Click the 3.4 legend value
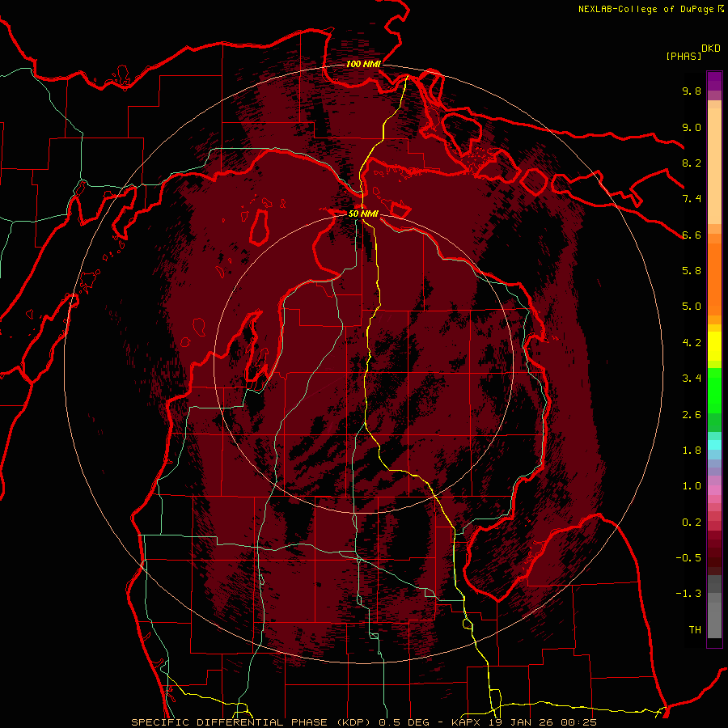Image resolution: width=728 pixels, height=728 pixels. coord(692,379)
